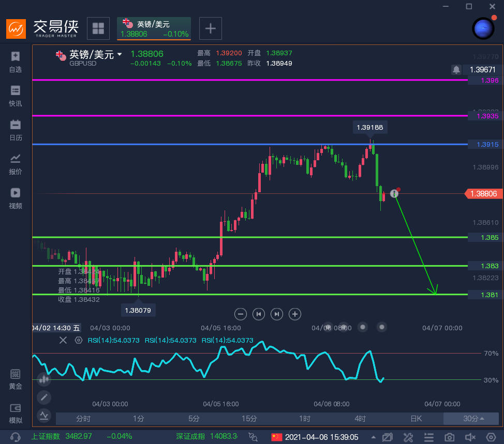504x444 pixels.
Task: Toggle the muted sound speaker icon
Action: pyautogui.click(x=470, y=437)
